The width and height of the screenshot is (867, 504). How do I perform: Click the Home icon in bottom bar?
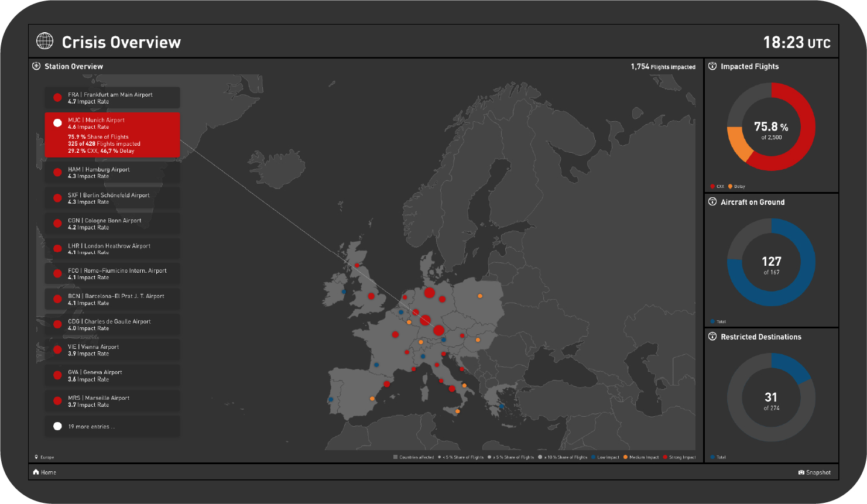click(36, 472)
